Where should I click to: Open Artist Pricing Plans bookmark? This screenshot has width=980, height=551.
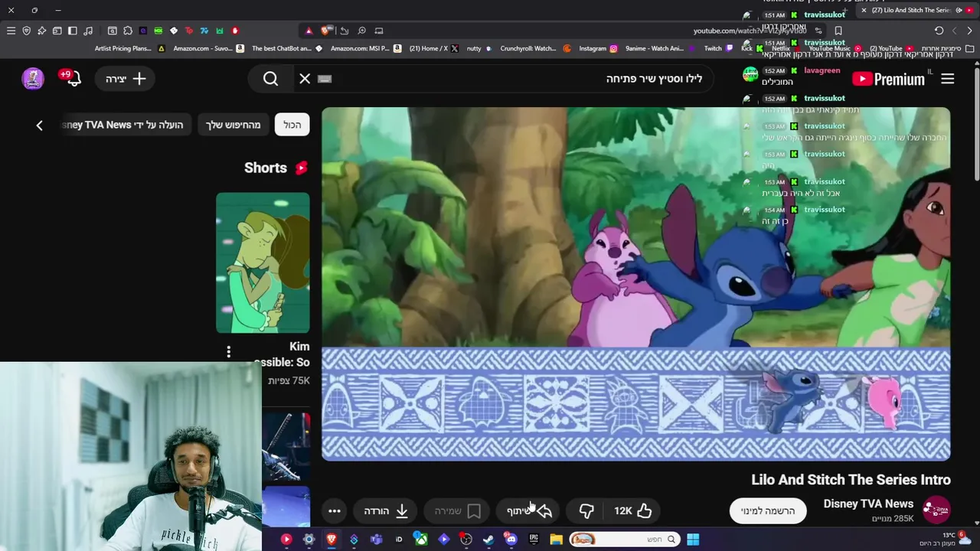(x=129, y=48)
